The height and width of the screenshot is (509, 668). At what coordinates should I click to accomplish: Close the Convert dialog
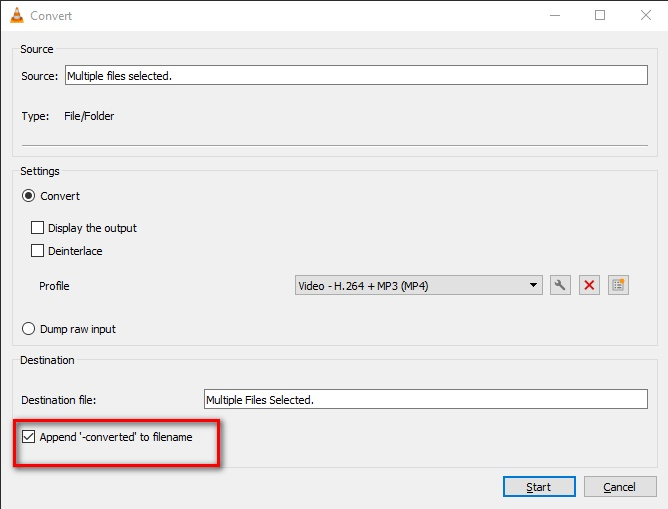point(646,15)
